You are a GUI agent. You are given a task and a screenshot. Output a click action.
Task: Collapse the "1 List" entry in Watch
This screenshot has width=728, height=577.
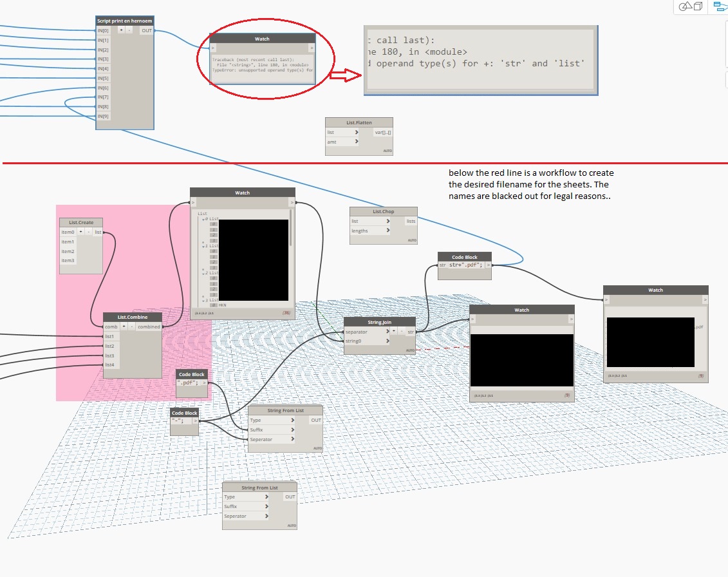[203, 245]
